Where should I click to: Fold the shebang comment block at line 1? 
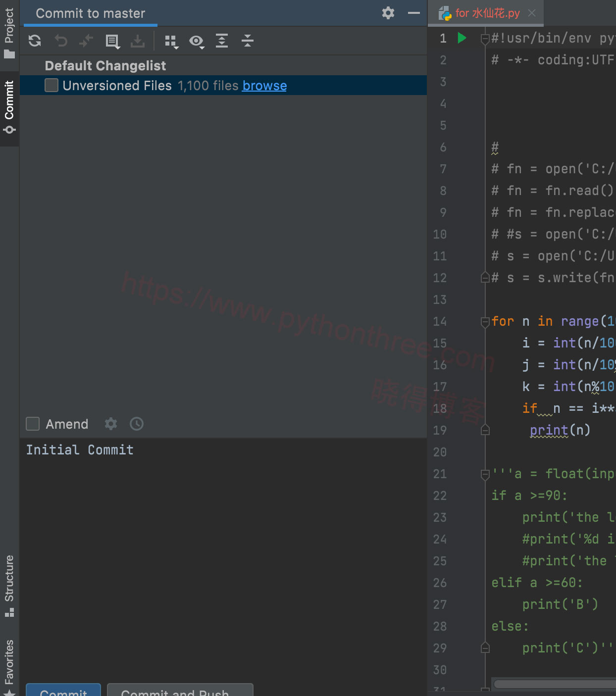[x=485, y=39]
